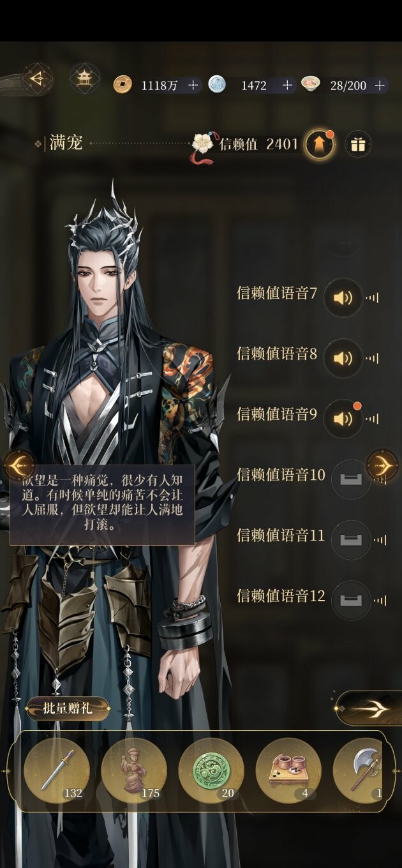Tap locked 信赖值语音12 button
The image size is (402, 868).
point(351,600)
